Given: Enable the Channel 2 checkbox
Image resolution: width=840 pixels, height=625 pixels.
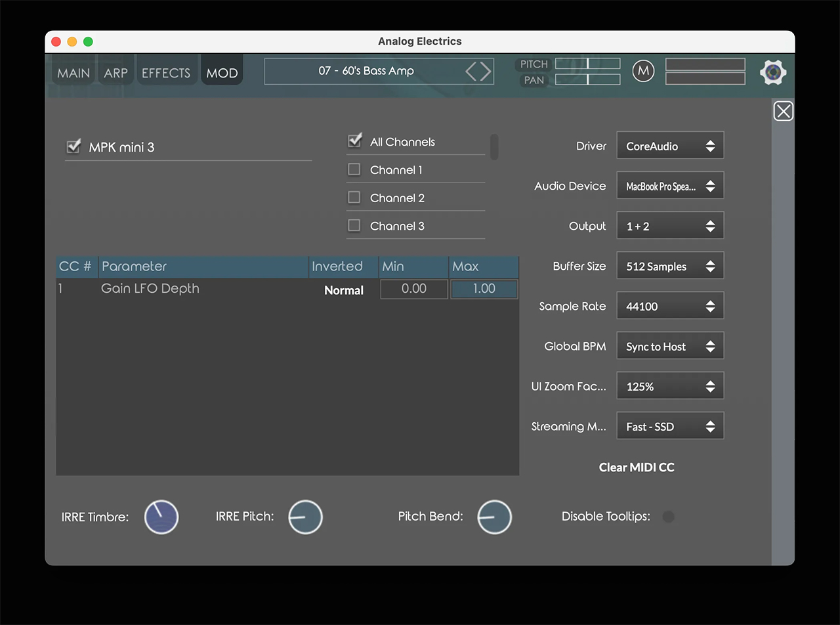Looking at the screenshot, I should coord(354,198).
